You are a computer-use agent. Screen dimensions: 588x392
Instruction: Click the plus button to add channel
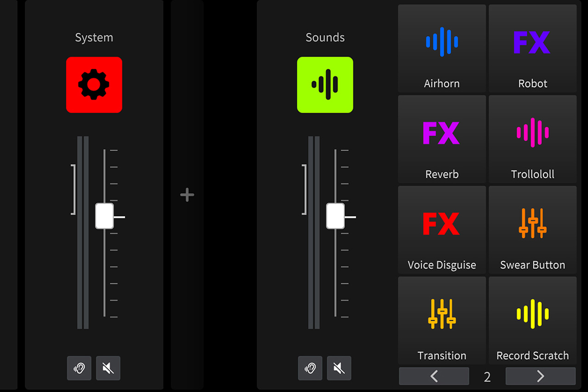pyautogui.click(x=187, y=195)
